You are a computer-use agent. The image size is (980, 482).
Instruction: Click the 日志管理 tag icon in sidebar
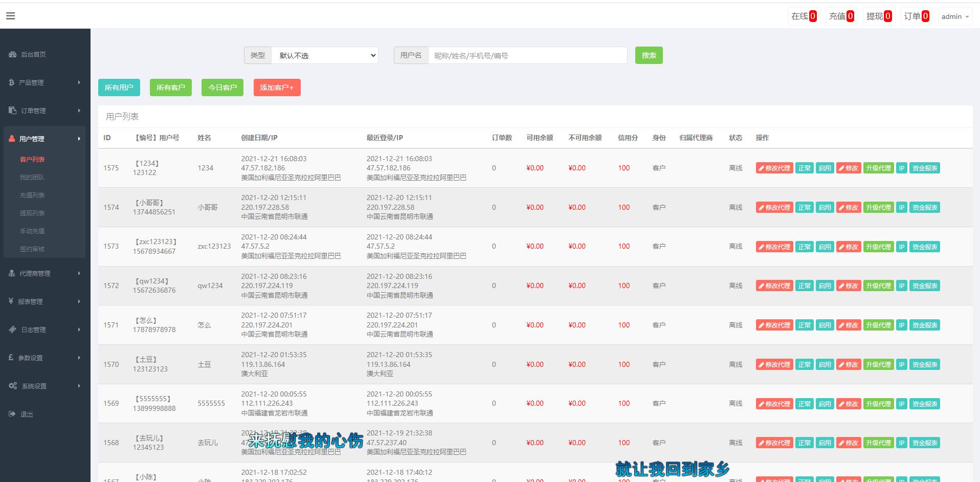13,330
